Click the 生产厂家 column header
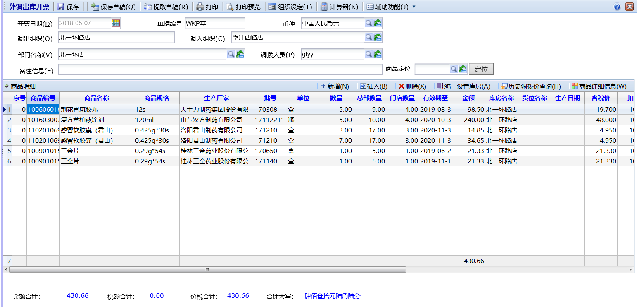The image size is (644, 307). click(216, 98)
